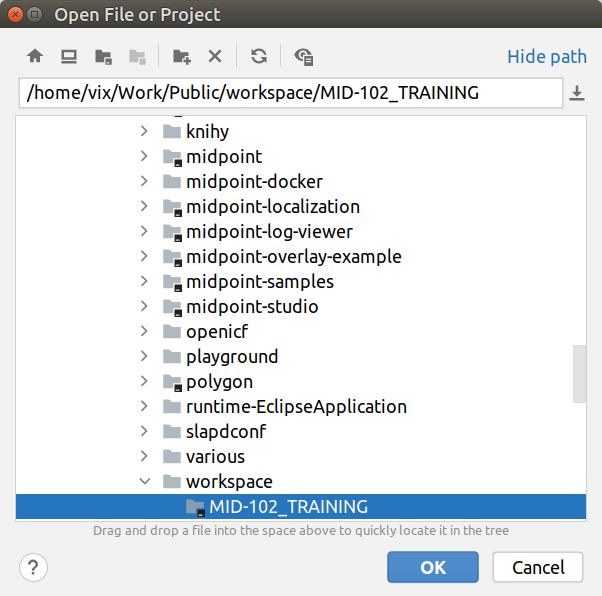Click the Cancel button
Viewport: 602px width, 596px height.
point(538,567)
